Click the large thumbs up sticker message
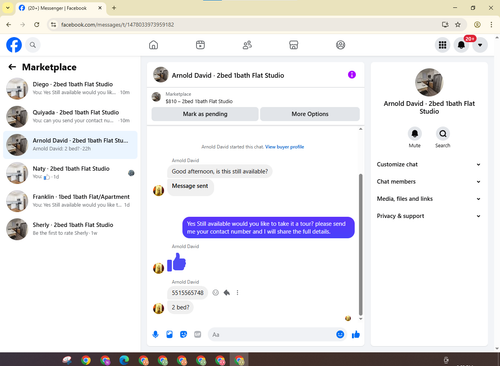Image resolution: width=500 pixels, height=366 pixels. [x=176, y=262]
